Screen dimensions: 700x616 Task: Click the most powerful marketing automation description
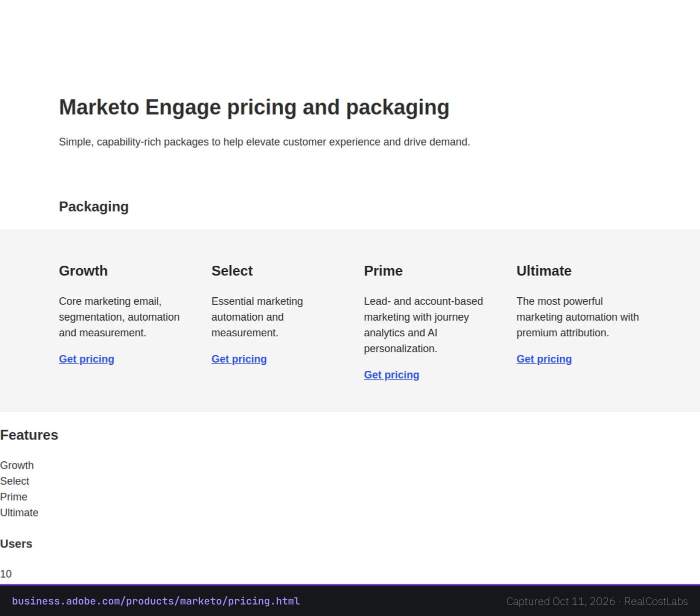pyautogui.click(x=577, y=317)
